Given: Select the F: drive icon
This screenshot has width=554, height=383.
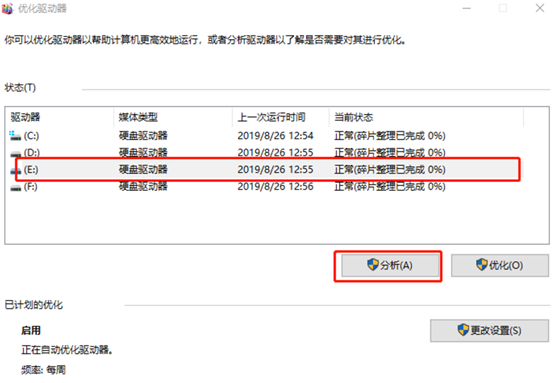Looking at the screenshot, I should click(x=16, y=188).
